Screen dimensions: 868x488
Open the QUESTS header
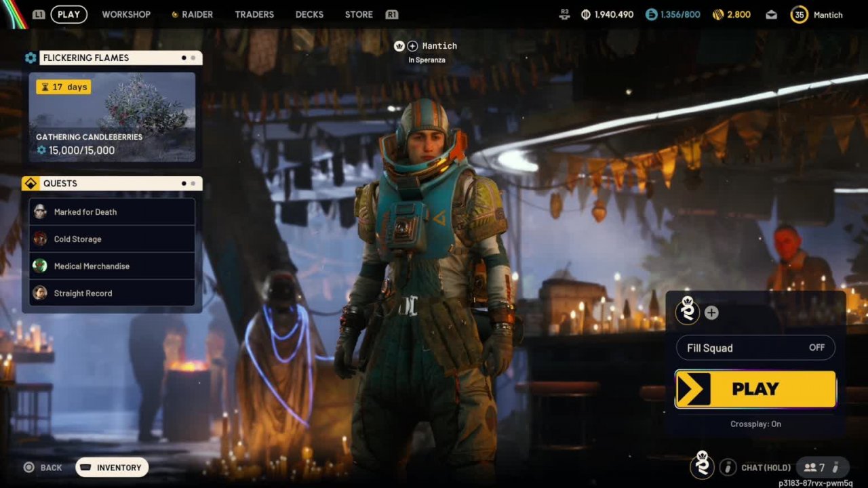[x=121, y=184]
